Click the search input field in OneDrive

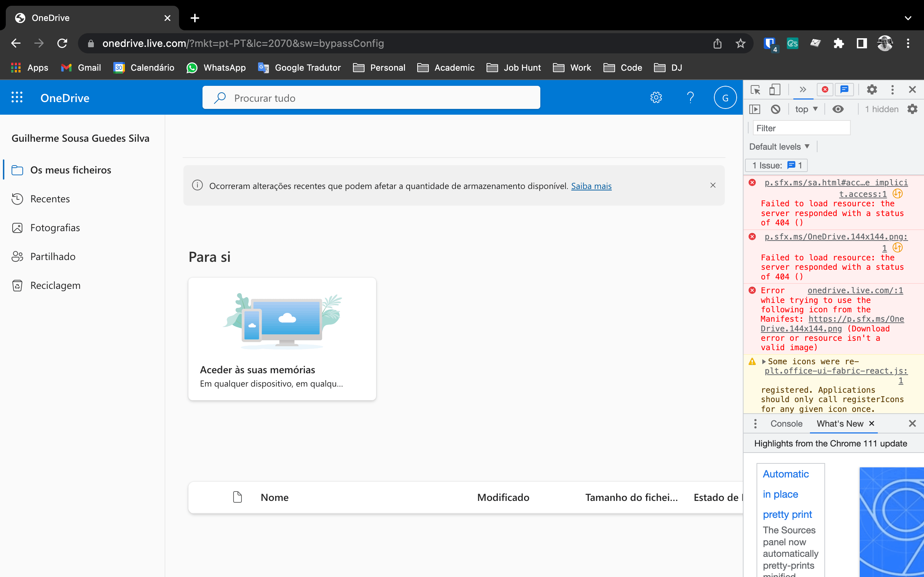pyautogui.click(x=372, y=97)
